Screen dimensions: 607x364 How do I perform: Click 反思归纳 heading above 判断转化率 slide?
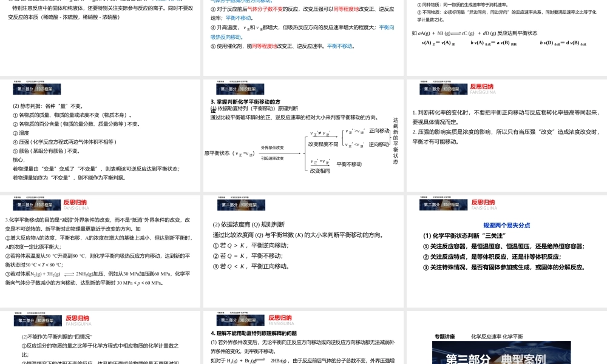tap(481, 87)
